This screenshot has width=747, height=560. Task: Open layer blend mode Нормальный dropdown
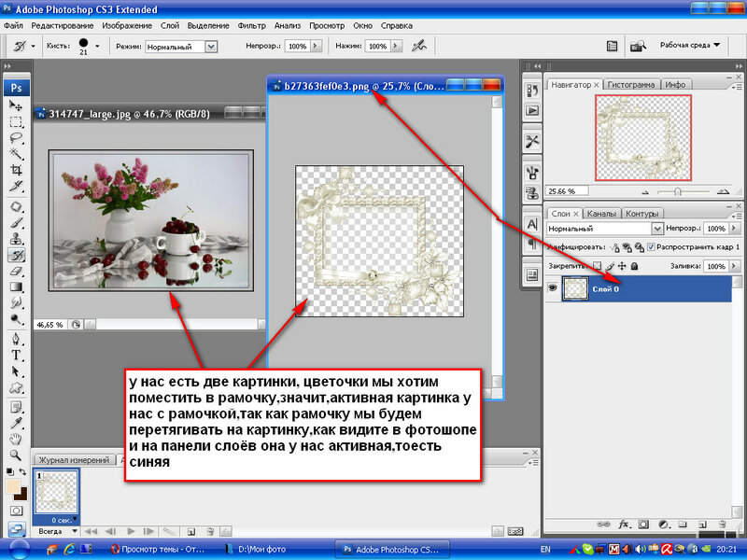point(657,229)
